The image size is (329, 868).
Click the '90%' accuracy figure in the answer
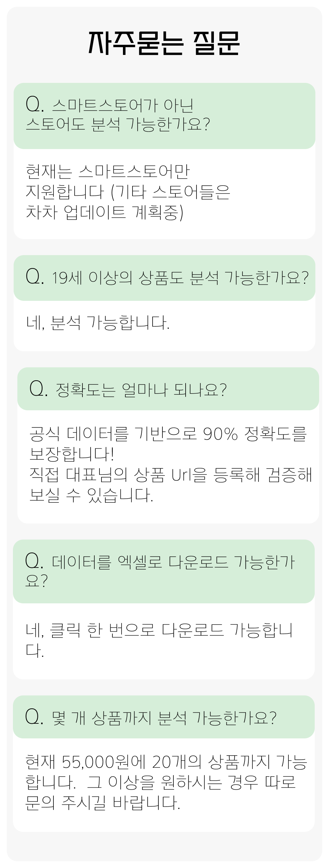(x=220, y=434)
